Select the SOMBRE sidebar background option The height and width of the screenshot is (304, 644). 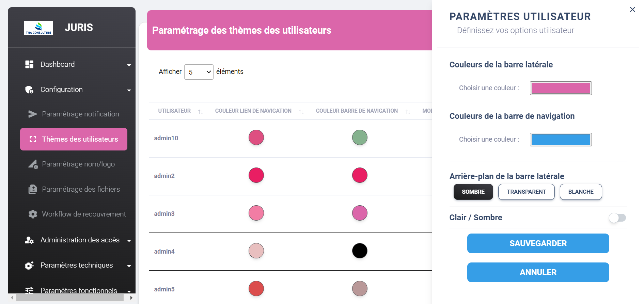click(x=473, y=192)
